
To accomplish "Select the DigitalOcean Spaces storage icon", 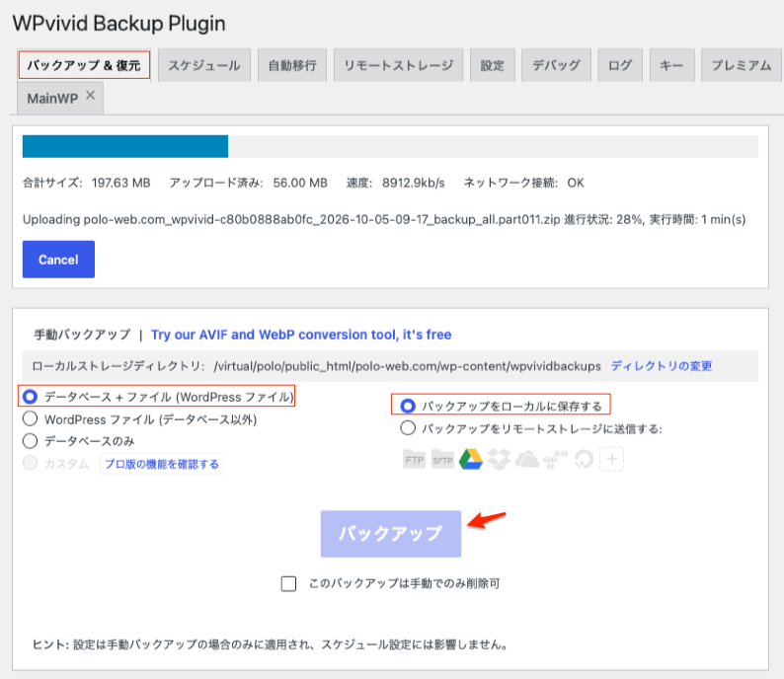I will [x=584, y=460].
